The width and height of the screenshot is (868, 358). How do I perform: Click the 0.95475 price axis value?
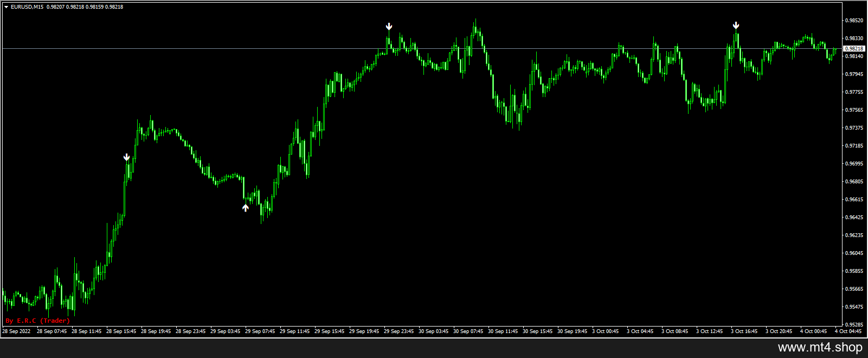click(854, 307)
